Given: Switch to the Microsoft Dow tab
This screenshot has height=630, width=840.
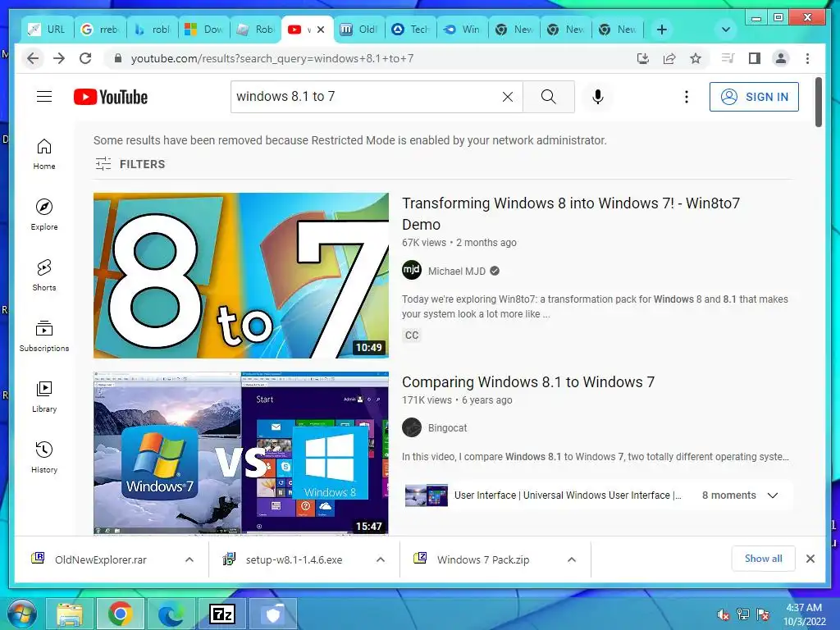Looking at the screenshot, I should click(204, 30).
